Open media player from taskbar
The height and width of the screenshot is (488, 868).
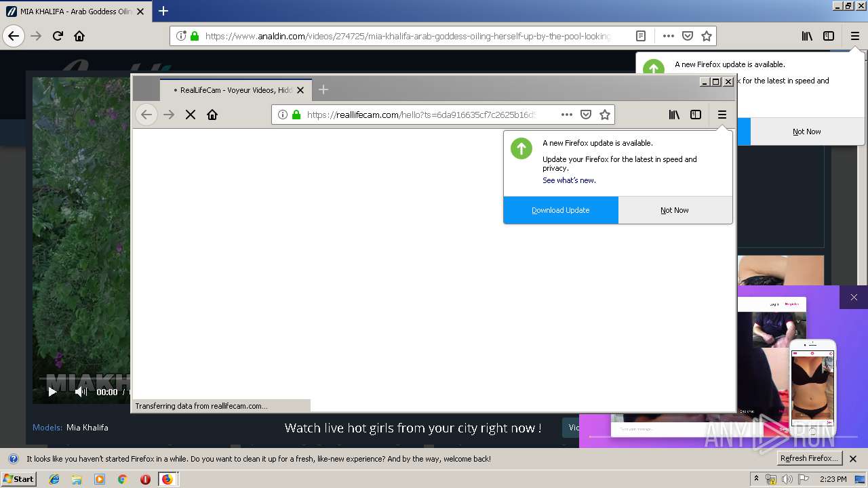click(x=100, y=479)
